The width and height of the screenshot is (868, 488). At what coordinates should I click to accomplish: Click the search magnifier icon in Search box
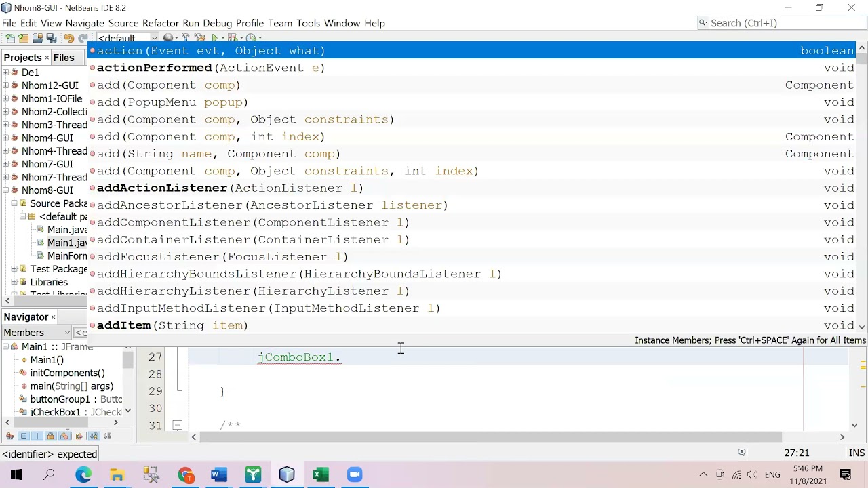(703, 23)
